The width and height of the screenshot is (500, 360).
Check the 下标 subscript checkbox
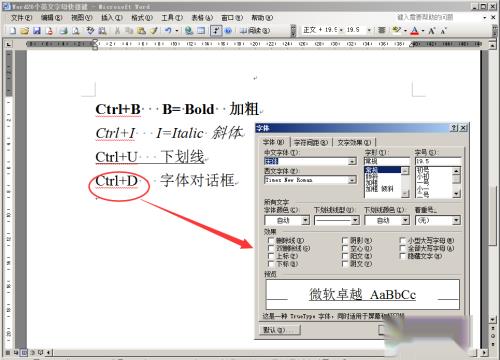(271, 264)
